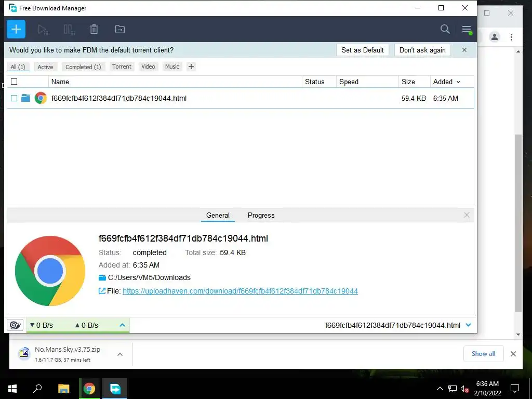532x399 pixels.
Task: Select the All (1) filter tab
Action: click(18, 67)
